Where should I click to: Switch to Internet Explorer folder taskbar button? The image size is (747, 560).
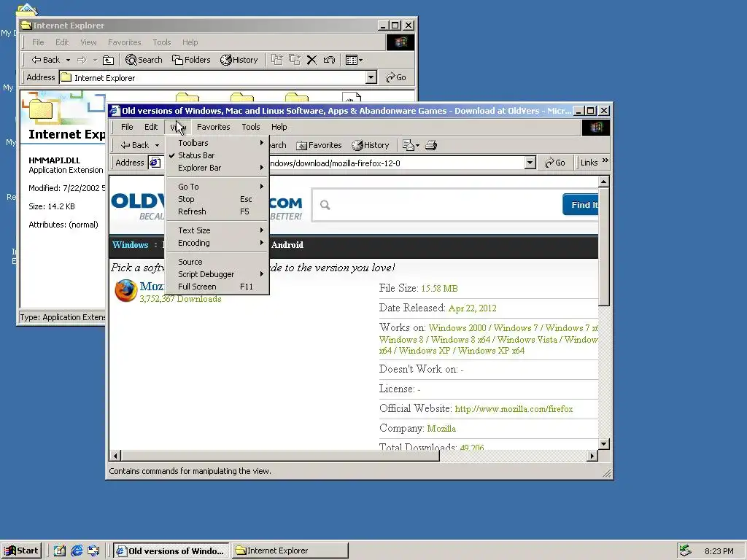click(x=290, y=551)
